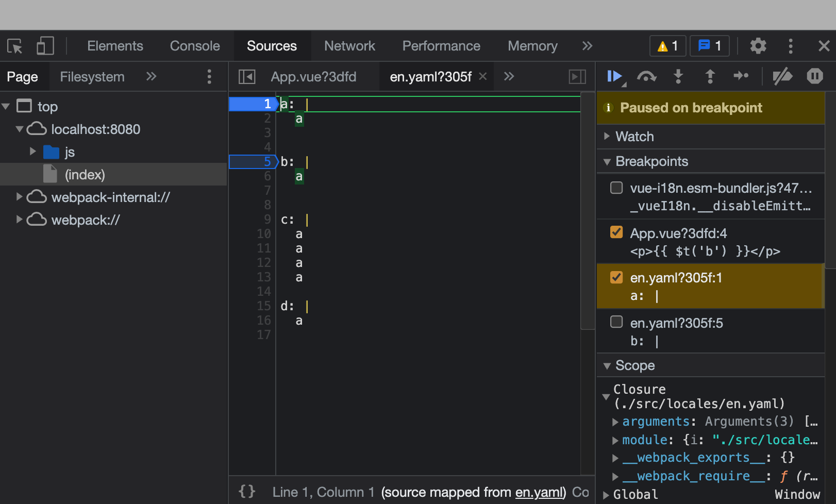The height and width of the screenshot is (504, 836).
Task: Uncheck the App.vue?3dfd:4 breakpoint
Action: (616, 232)
